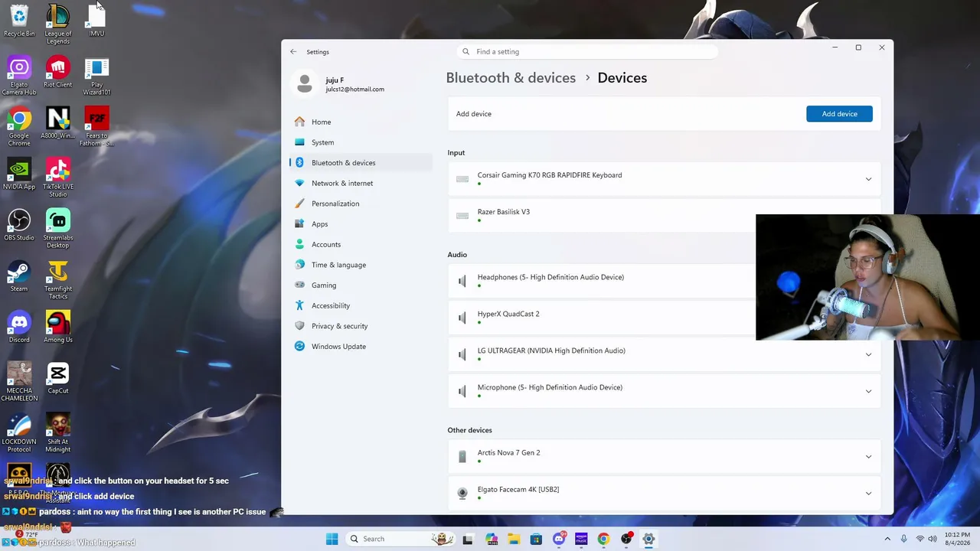Click the blue Add device button
This screenshot has height=551, width=980.
tap(839, 114)
